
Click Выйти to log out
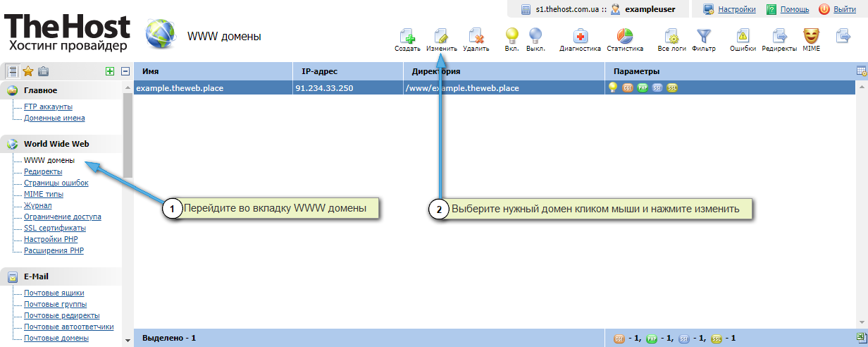[x=845, y=9]
